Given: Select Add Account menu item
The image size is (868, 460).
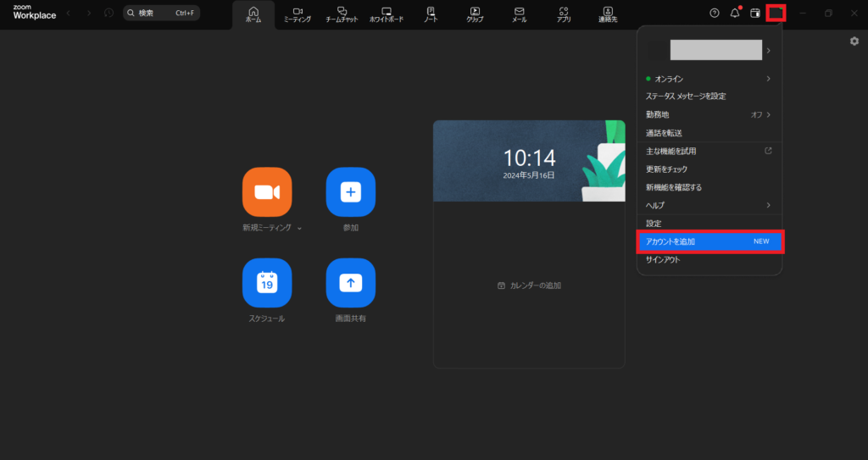Looking at the screenshot, I should click(x=709, y=241).
